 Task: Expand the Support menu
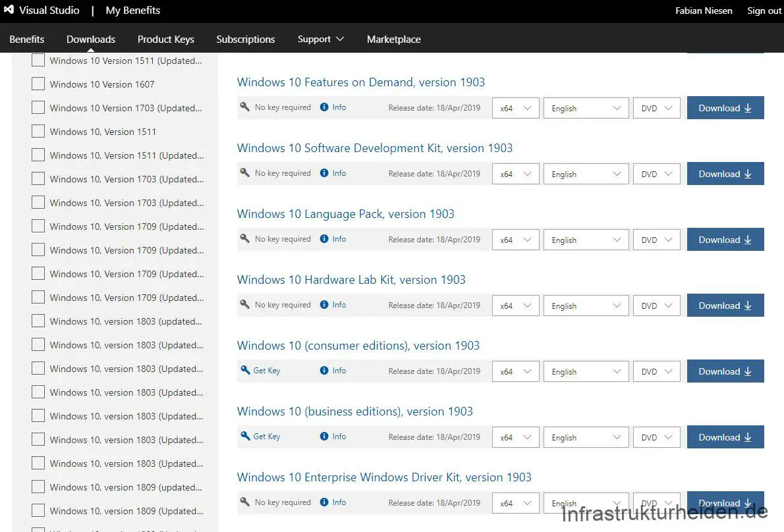[320, 39]
